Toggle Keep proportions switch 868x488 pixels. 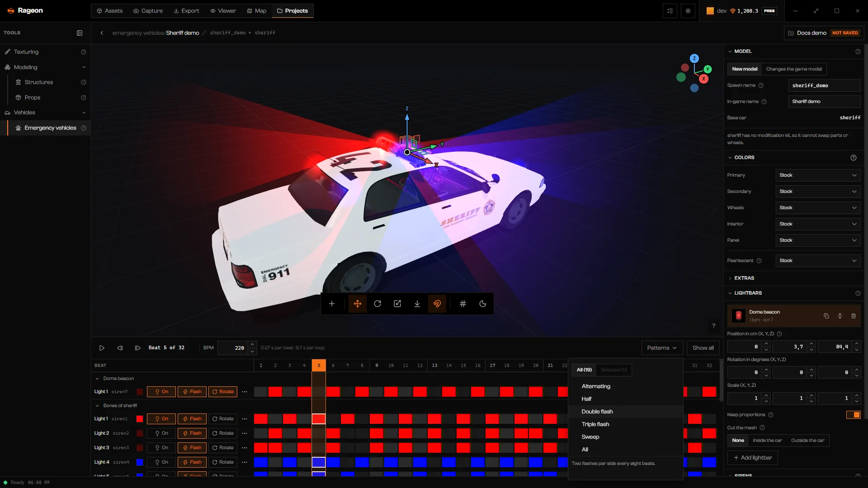point(854,415)
